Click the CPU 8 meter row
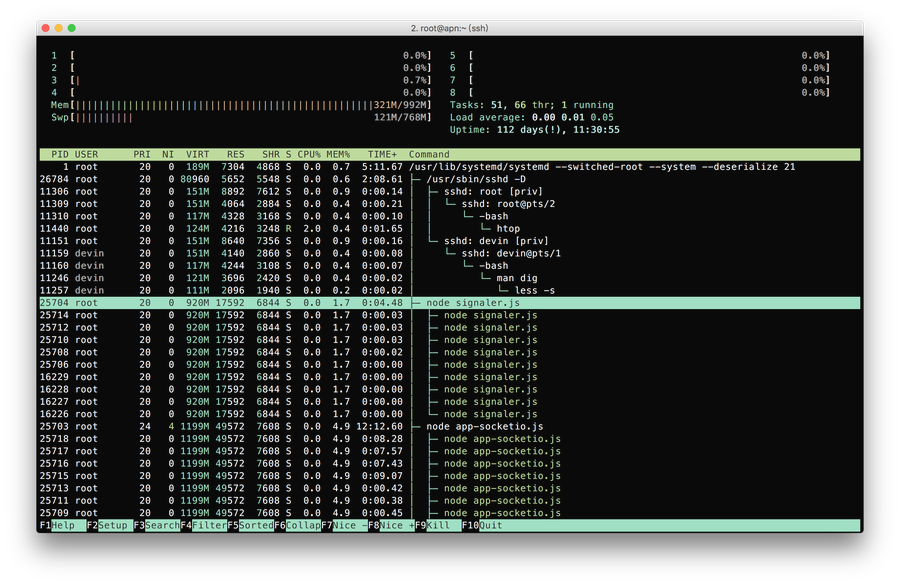 tap(639, 92)
